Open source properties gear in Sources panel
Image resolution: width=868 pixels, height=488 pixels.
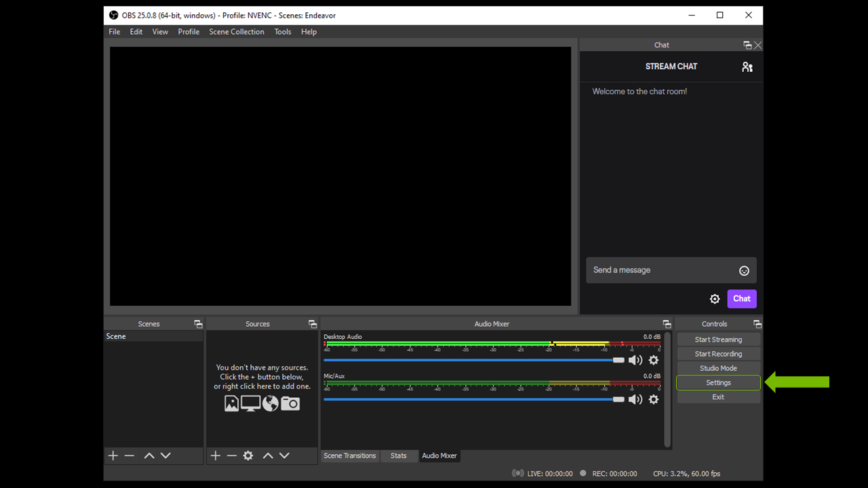[248, 455]
